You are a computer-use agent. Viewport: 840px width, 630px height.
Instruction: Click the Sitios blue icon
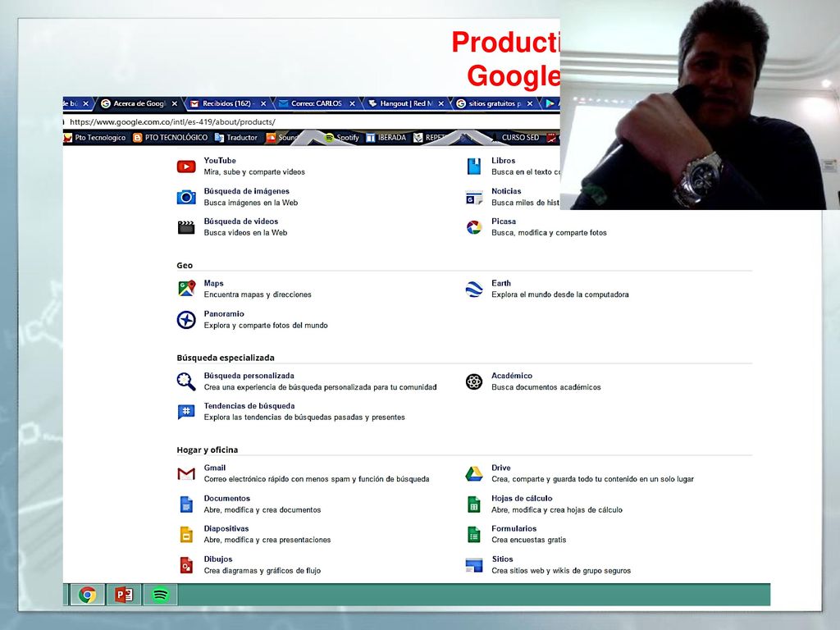tap(473, 564)
